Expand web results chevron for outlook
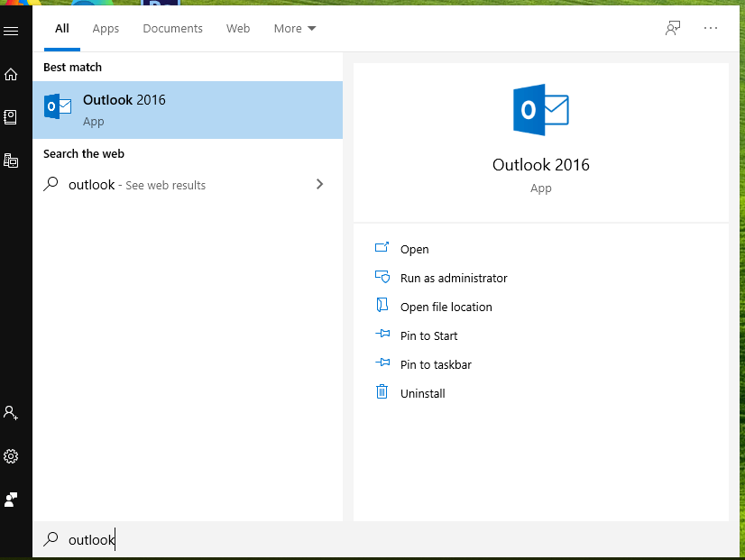The height and width of the screenshot is (560, 745). 320,184
